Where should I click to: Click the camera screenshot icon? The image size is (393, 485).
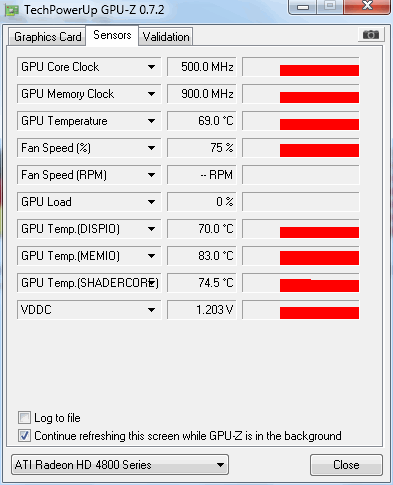pyautogui.click(x=371, y=35)
